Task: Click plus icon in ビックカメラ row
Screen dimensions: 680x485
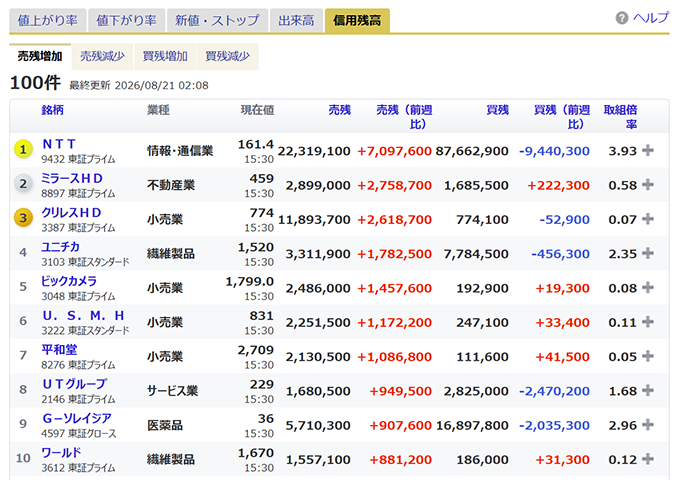Action: pos(648,288)
